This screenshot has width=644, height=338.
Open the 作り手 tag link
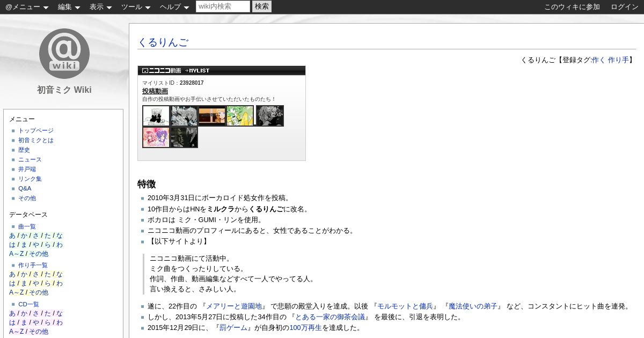[x=618, y=60]
